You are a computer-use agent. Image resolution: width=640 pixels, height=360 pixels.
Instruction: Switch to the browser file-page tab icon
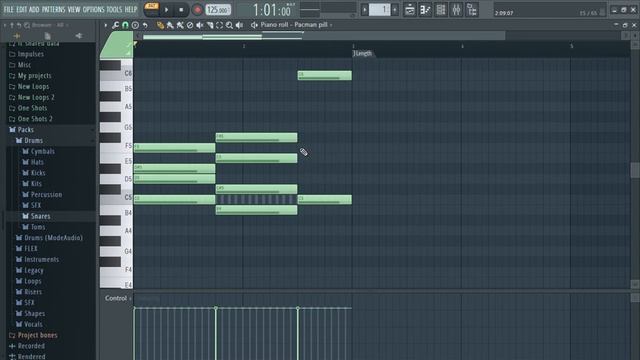pyautogui.click(x=48, y=36)
